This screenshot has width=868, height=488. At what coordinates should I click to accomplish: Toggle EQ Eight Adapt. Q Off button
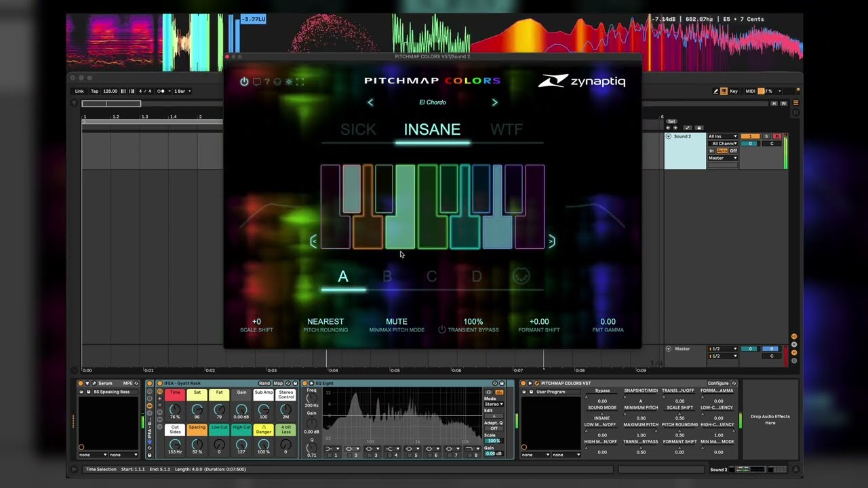point(494,428)
